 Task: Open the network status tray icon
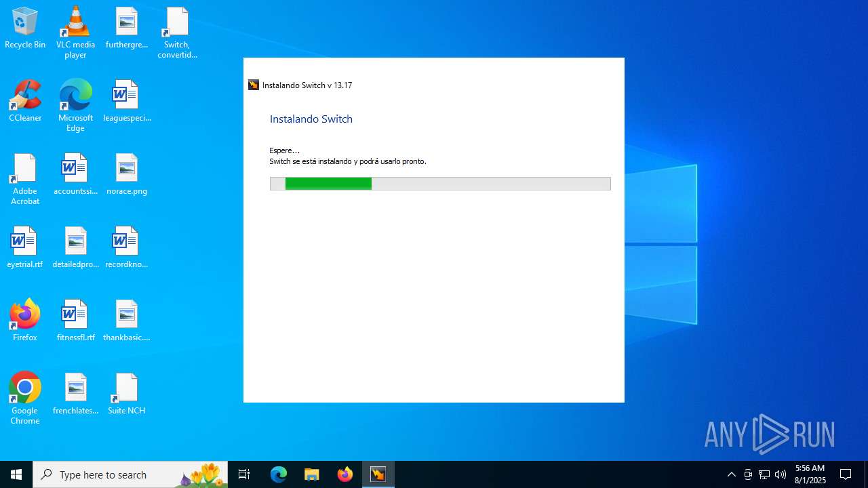tap(764, 474)
